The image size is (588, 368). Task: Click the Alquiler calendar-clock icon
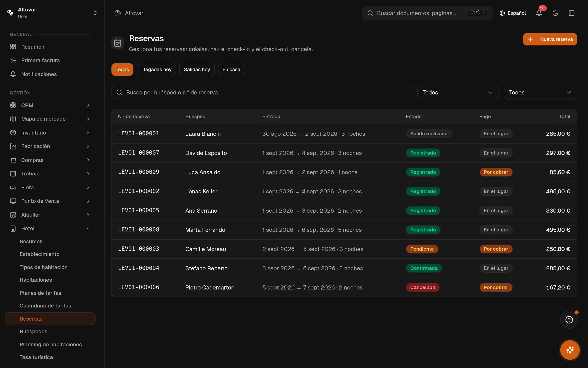coord(13,215)
